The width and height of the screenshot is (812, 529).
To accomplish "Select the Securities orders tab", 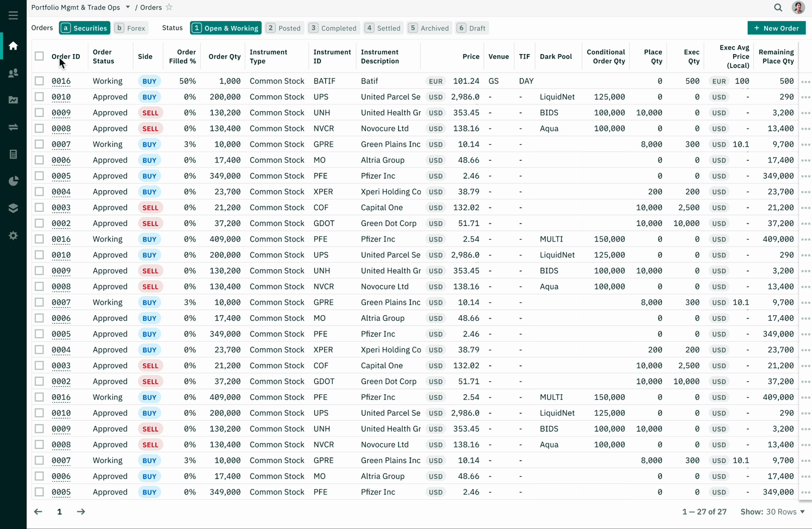I will 84,28.
